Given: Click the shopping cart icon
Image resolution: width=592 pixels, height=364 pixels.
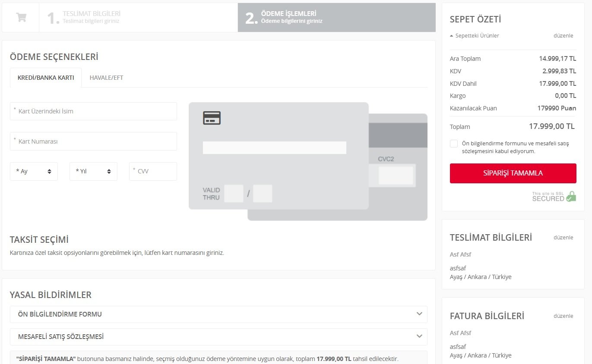Looking at the screenshot, I should (x=21, y=17).
